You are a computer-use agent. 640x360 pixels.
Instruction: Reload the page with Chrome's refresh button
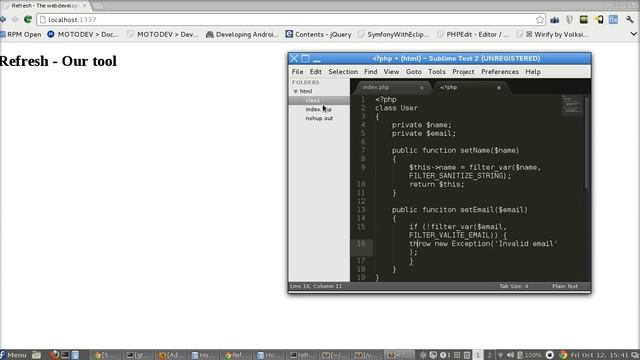point(28,19)
